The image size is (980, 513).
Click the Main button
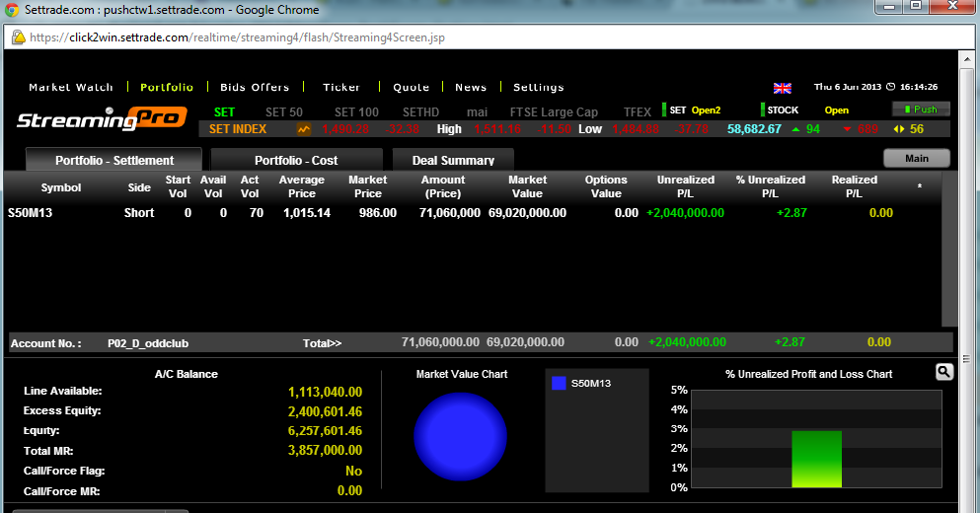click(916, 158)
